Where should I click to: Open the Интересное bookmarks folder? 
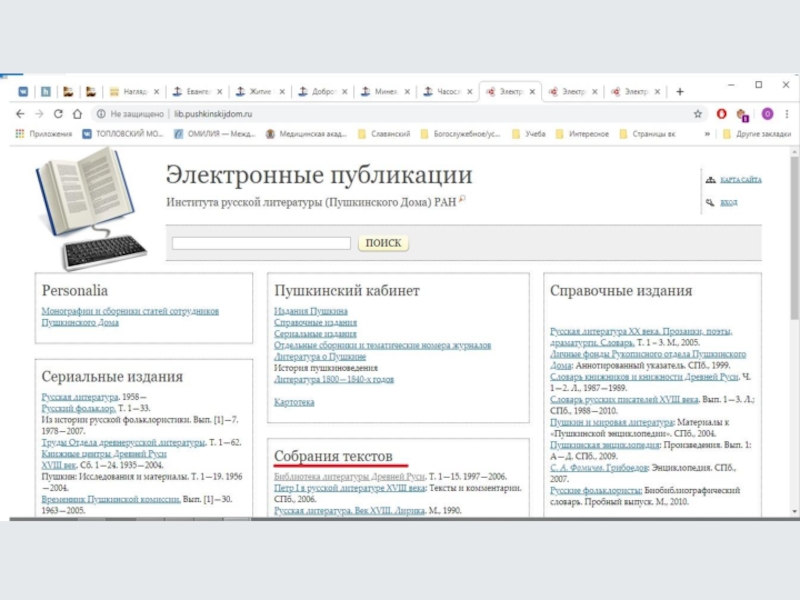[582, 134]
